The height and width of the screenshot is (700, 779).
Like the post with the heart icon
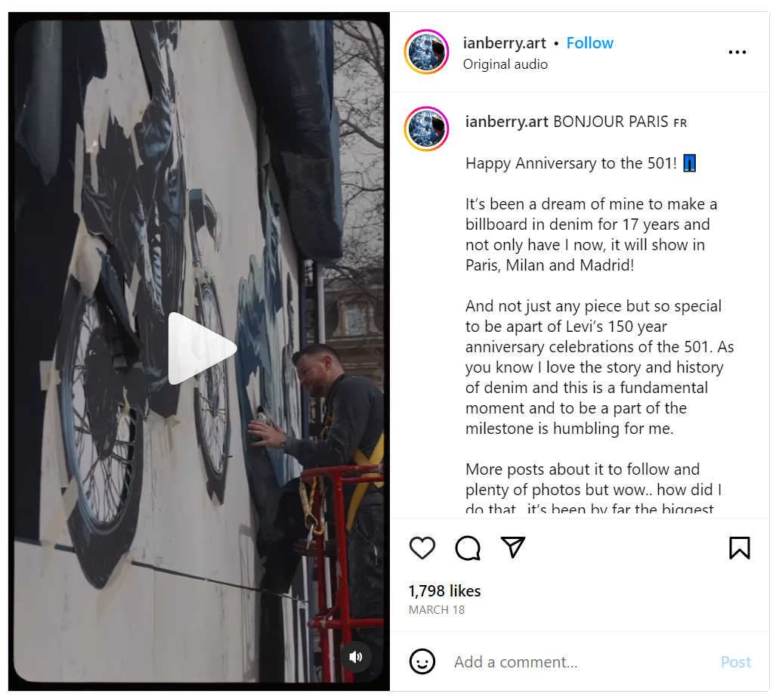[422, 548]
